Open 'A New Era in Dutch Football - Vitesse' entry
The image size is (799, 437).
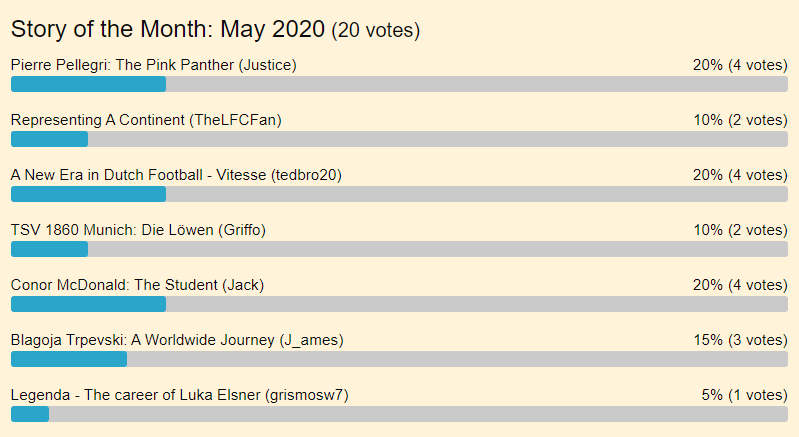(x=176, y=175)
